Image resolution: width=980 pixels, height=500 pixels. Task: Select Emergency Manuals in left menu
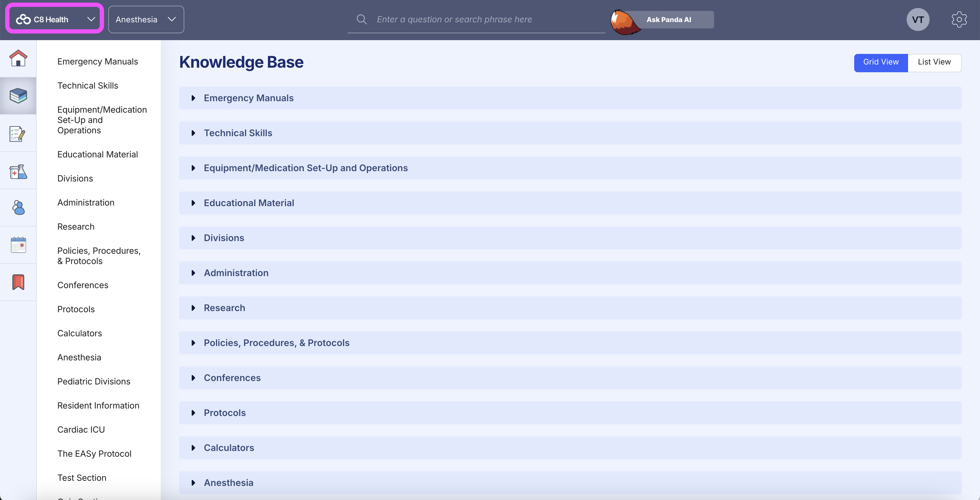pos(97,62)
